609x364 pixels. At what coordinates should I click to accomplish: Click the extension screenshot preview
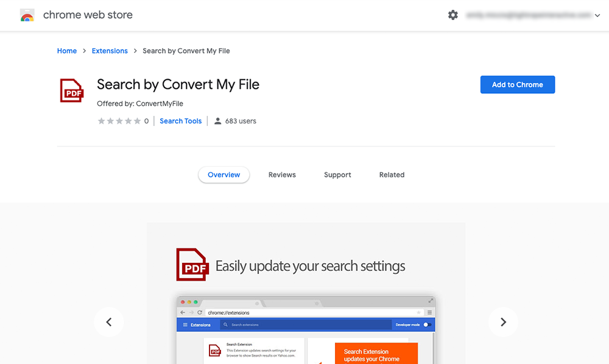(x=305, y=332)
